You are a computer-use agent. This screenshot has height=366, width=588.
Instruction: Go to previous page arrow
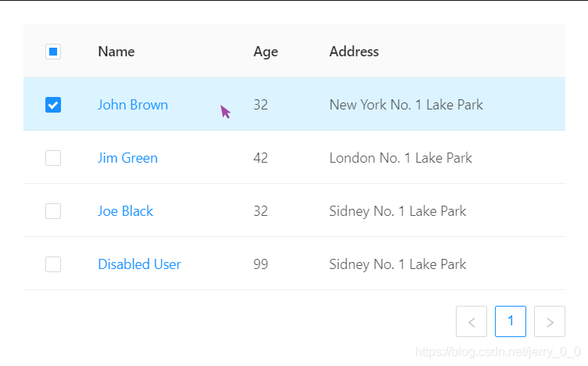tap(471, 321)
